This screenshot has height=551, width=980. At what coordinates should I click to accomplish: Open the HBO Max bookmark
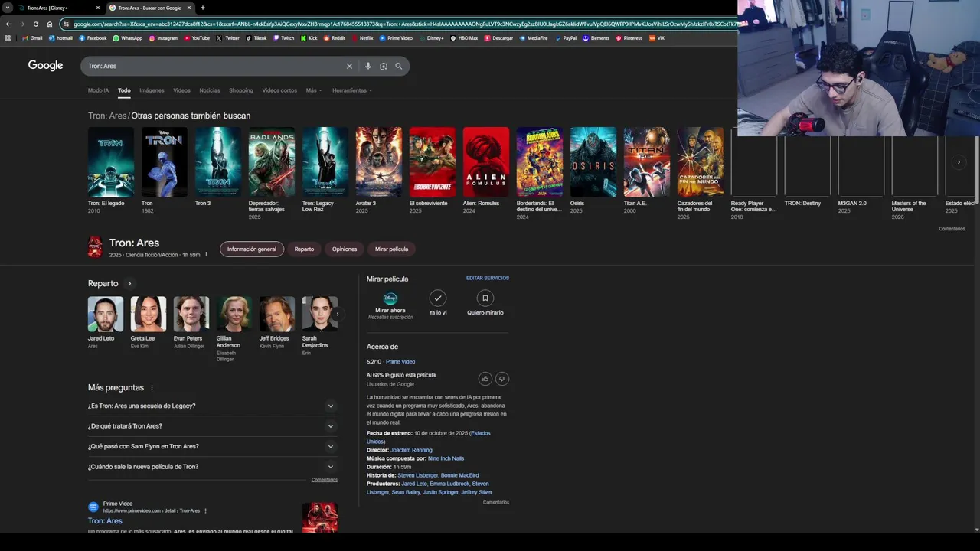(464, 38)
